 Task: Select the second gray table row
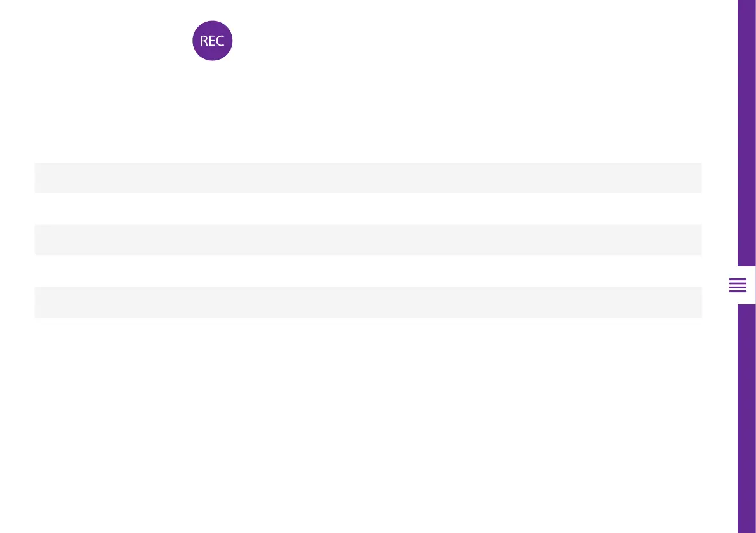point(368,240)
